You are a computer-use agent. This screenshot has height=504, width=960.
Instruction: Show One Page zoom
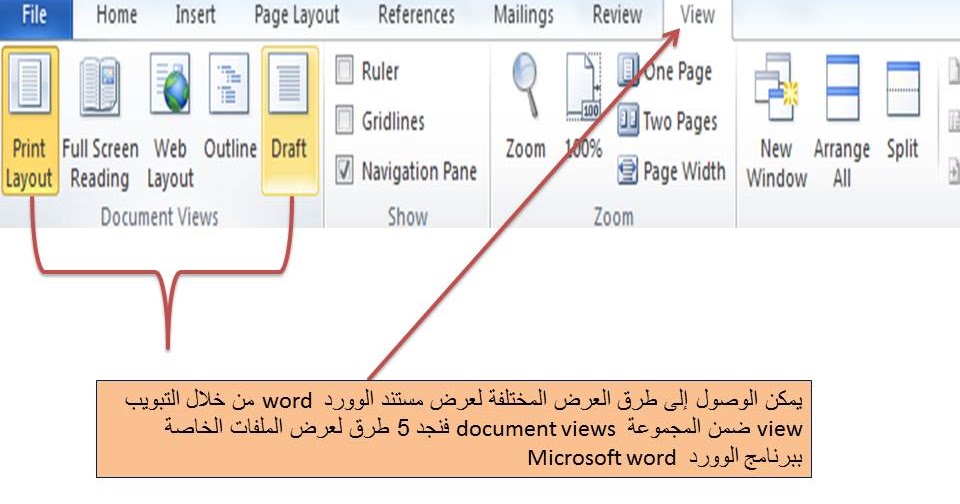click(665, 71)
